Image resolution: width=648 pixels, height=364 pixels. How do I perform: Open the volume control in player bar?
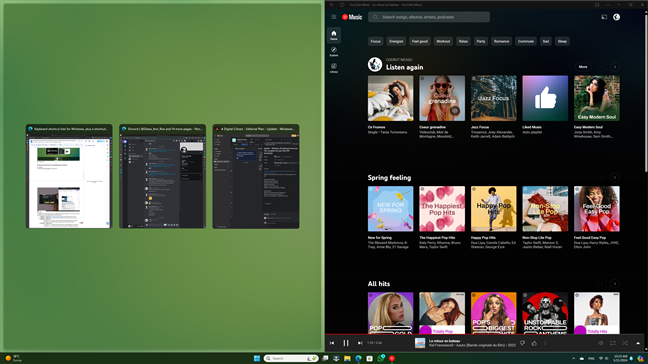tap(600, 343)
